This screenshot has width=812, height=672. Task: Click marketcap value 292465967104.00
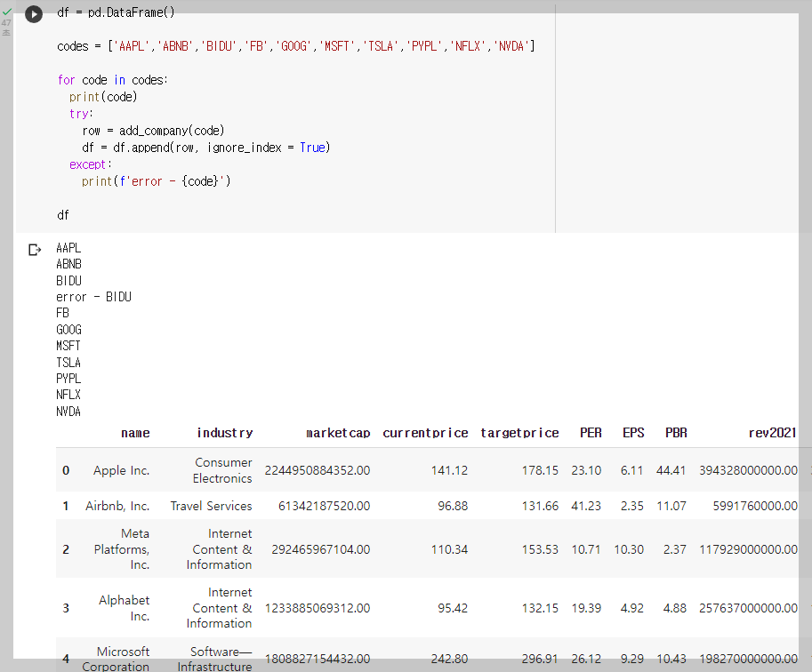(320, 549)
